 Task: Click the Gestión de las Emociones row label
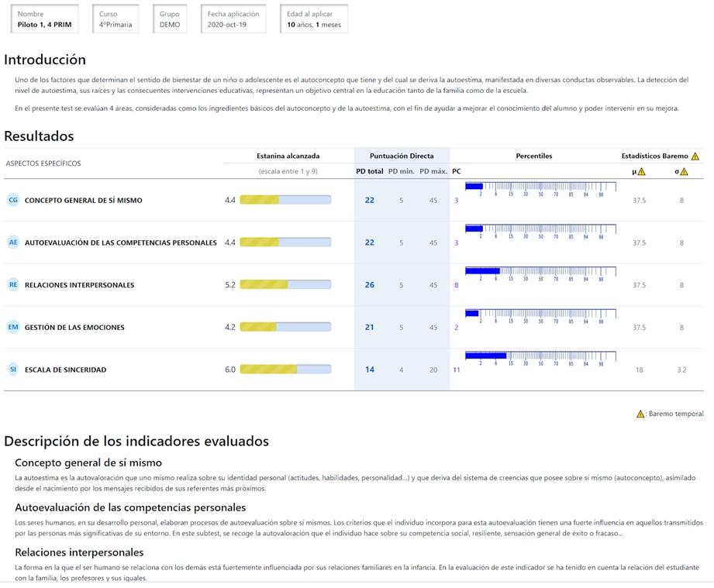pos(74,328)
